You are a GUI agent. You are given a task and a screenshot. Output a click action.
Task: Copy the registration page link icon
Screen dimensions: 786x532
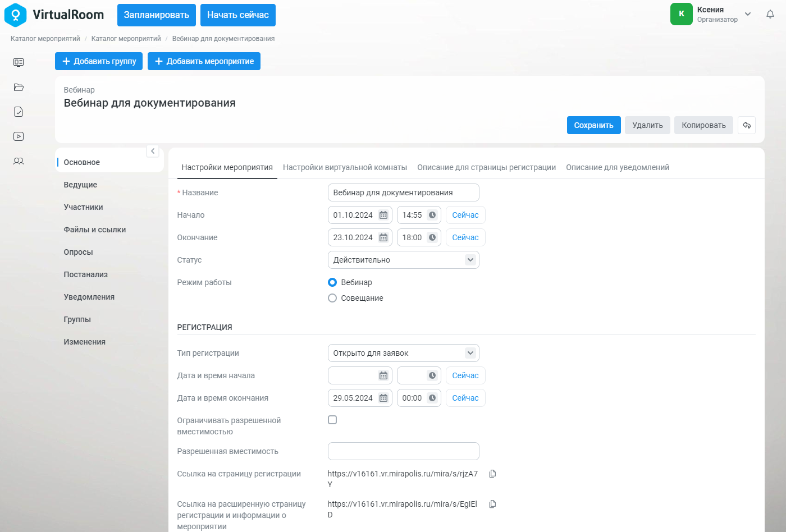pos(492,474)
